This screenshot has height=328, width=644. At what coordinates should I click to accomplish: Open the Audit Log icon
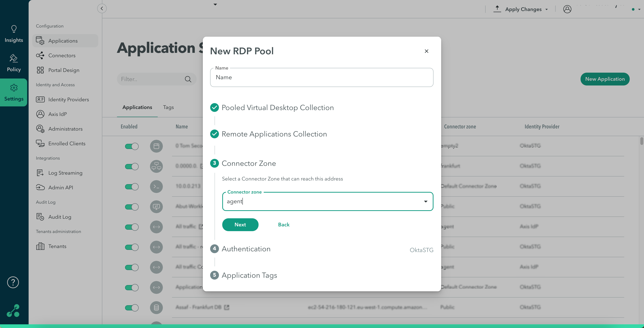[x=40, y=217]
